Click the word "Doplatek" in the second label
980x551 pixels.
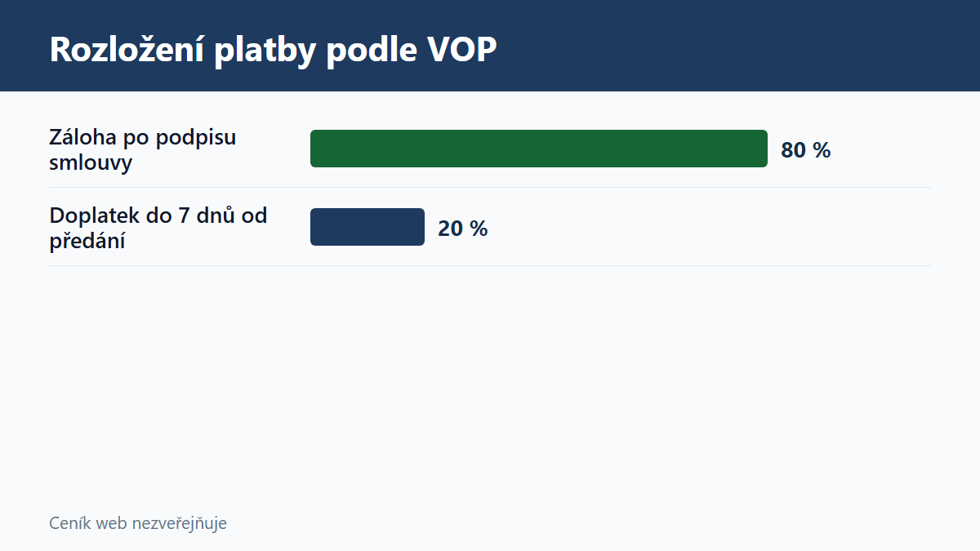(x=91, y=216)
